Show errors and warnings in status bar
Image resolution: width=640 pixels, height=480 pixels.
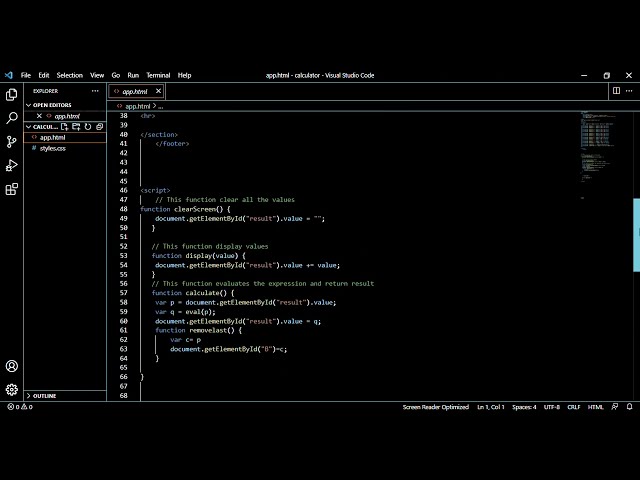pyautogui.click(x=20, y=407)
